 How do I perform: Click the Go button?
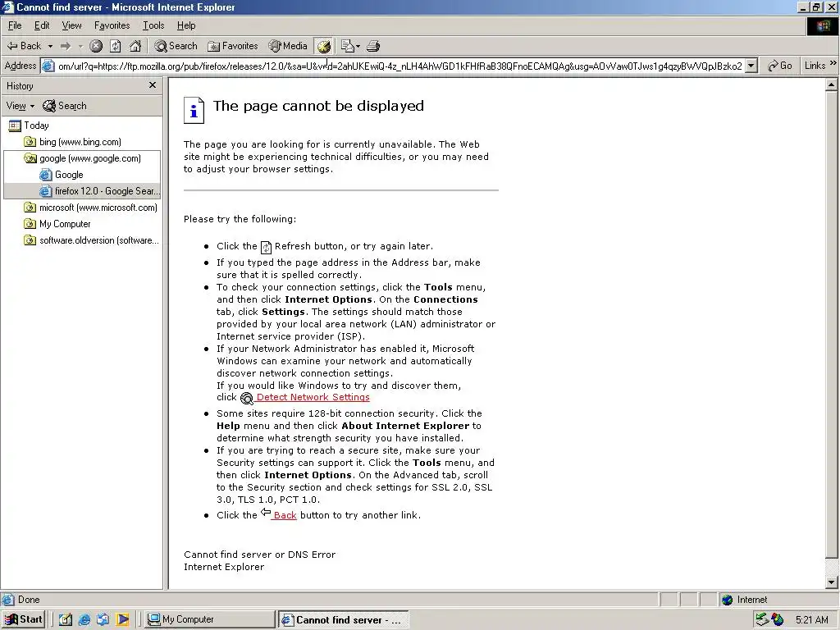pyautogui.click(x=779, y=66)
